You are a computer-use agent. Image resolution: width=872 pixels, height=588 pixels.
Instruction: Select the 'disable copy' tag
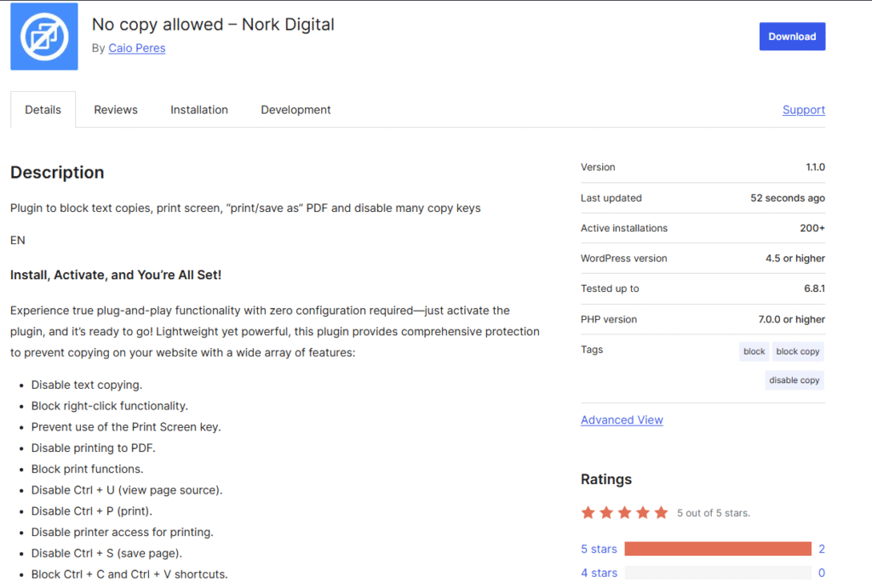[795, 380]
